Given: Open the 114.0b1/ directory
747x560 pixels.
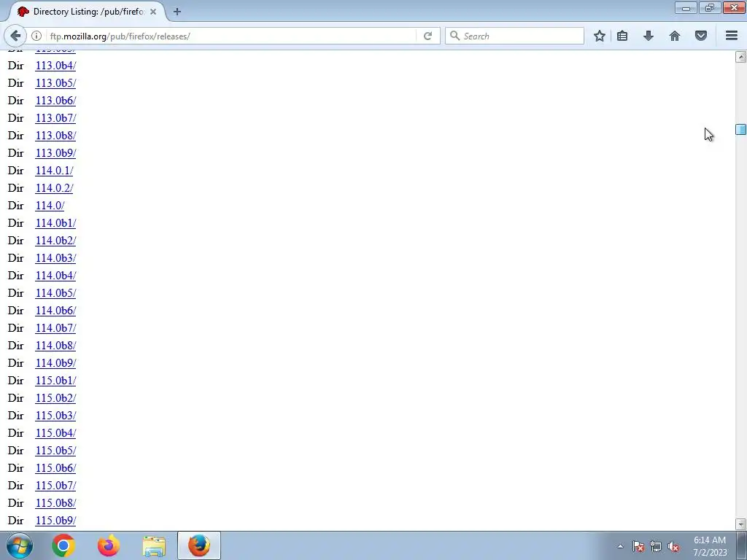Looking at the screenshot, I should [55, 223].
